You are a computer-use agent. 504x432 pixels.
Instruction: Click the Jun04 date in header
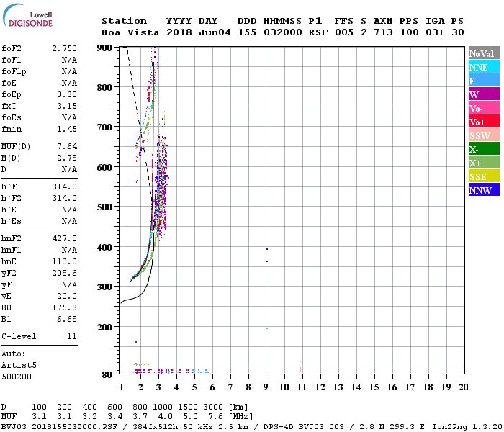215,32
